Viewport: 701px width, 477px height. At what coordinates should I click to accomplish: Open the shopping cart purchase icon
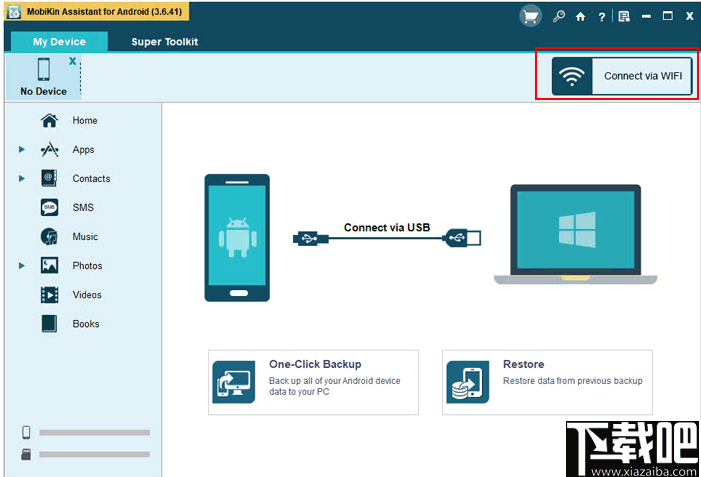[530, 17]
